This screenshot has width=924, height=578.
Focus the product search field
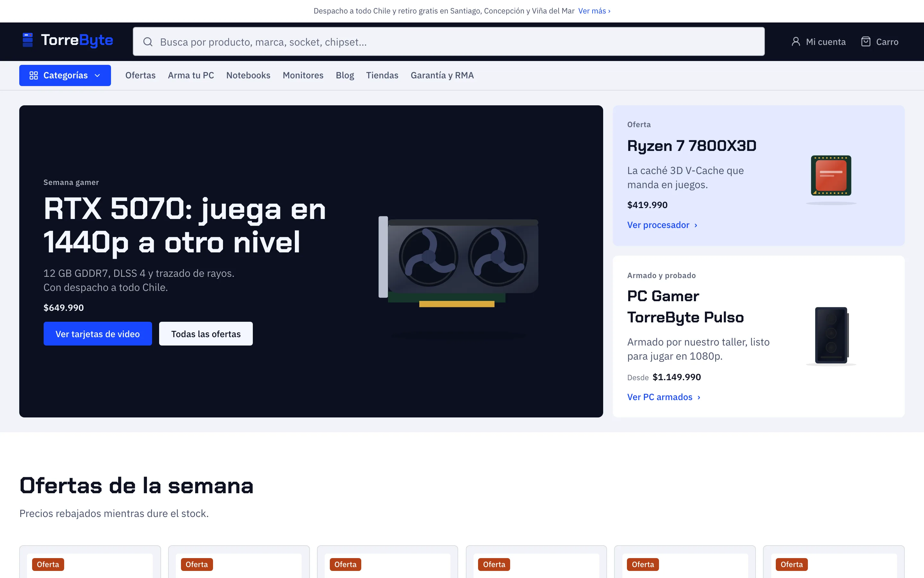coord(449,41)
